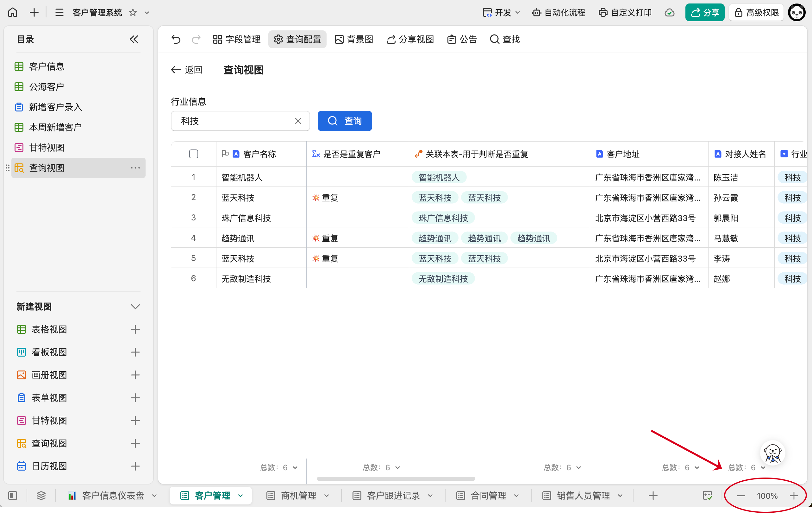Open the three-dots menu for 查询视图
The height and width of the screenshot is (513, 812).
(x=135, y=168)
